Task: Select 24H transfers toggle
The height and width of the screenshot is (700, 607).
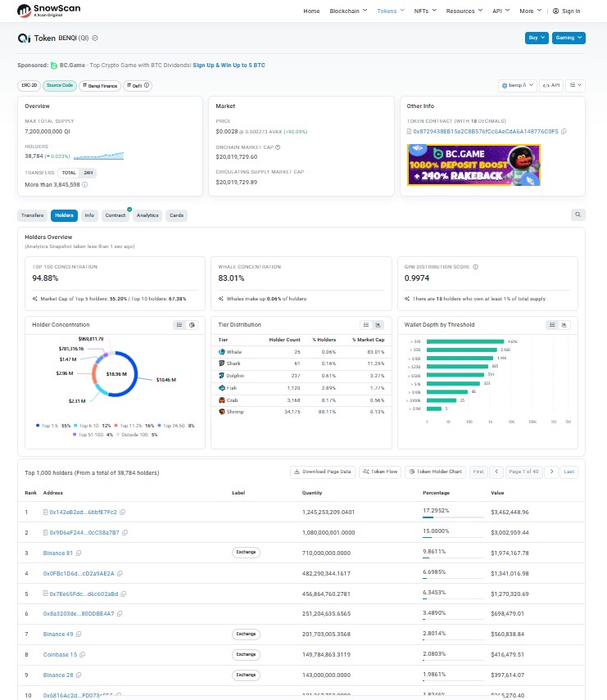Action: click(88, 173)
